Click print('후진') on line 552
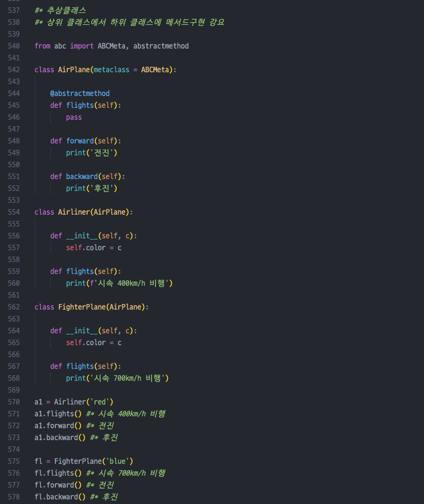Image resolution: width=424 pixels, height=504 pixels. tap(92, 189)
